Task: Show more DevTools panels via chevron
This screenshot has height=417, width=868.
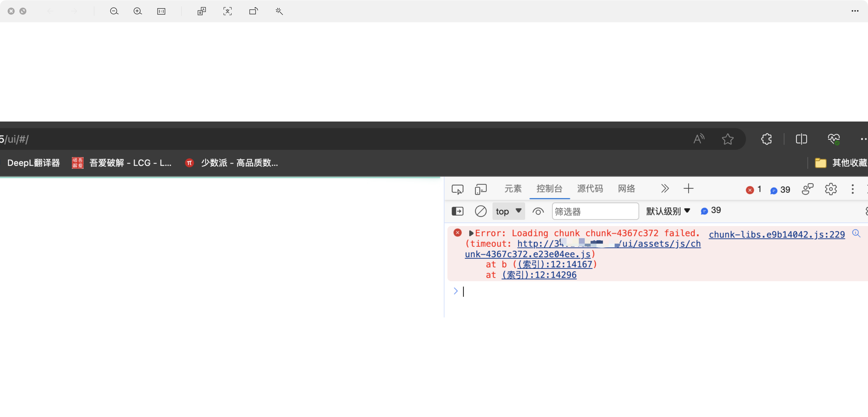Action: (664, 189)
